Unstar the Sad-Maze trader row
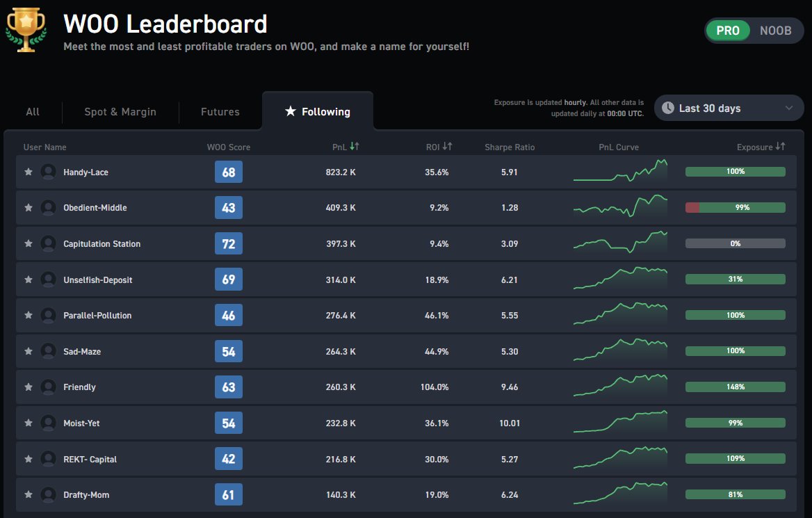The width and height of the screenshot is (812, 518). [29, 351]
